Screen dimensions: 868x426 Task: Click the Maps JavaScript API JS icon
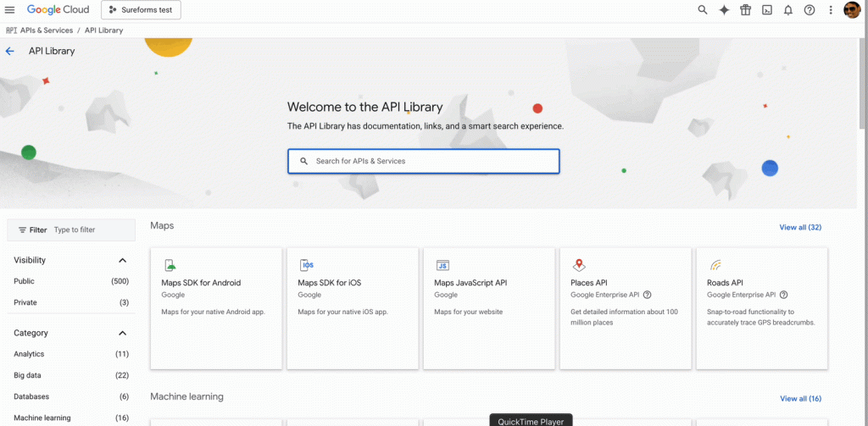[442, 265]
